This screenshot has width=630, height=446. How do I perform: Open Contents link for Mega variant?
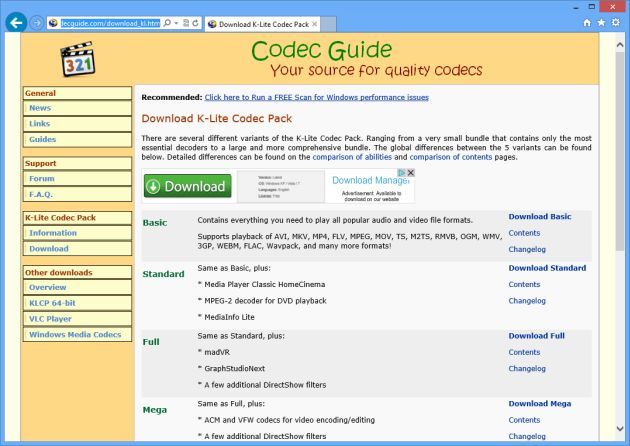[x=524, y=420]
